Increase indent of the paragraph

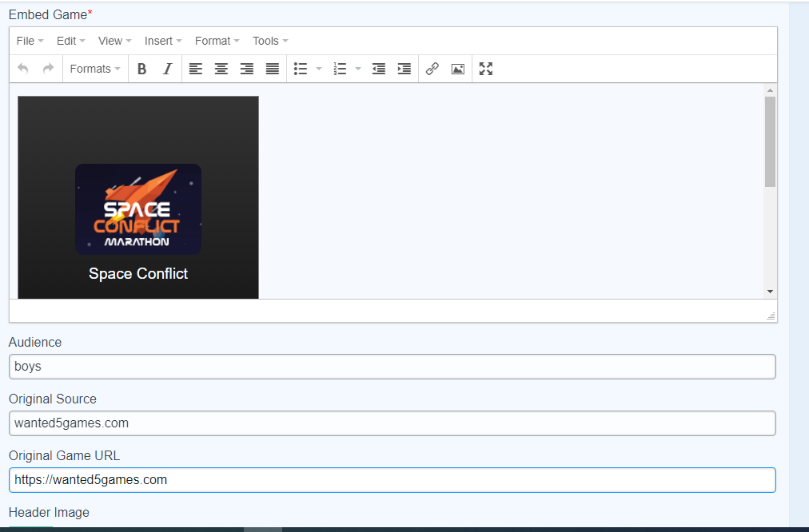pyautogui.click(x=404, y=69)
